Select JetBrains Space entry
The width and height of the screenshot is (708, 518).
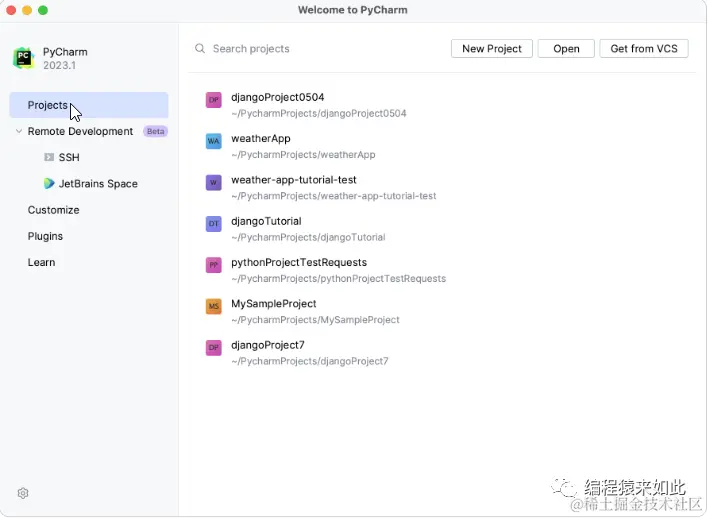pyautogui.click(x=98, y=184)
